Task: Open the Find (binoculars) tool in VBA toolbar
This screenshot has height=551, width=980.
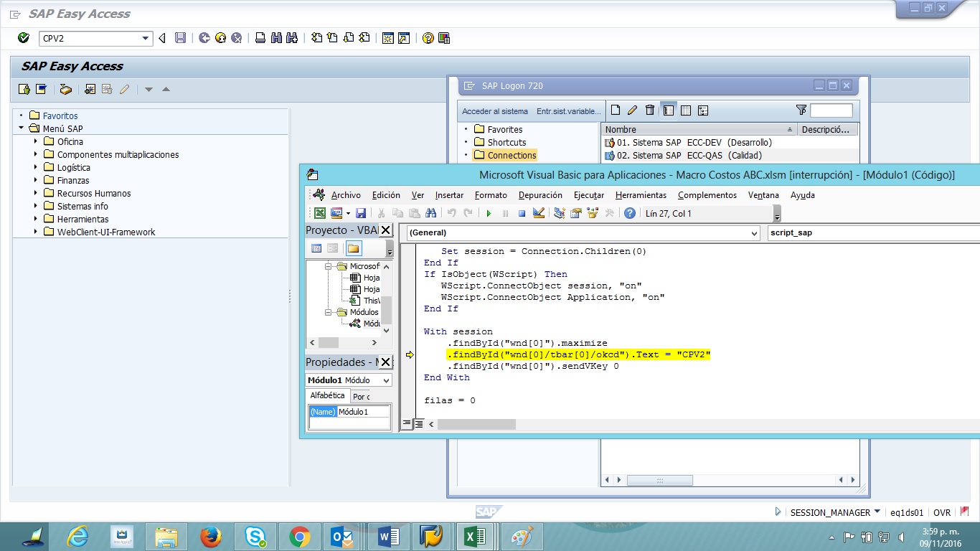Action: (431, 213)
